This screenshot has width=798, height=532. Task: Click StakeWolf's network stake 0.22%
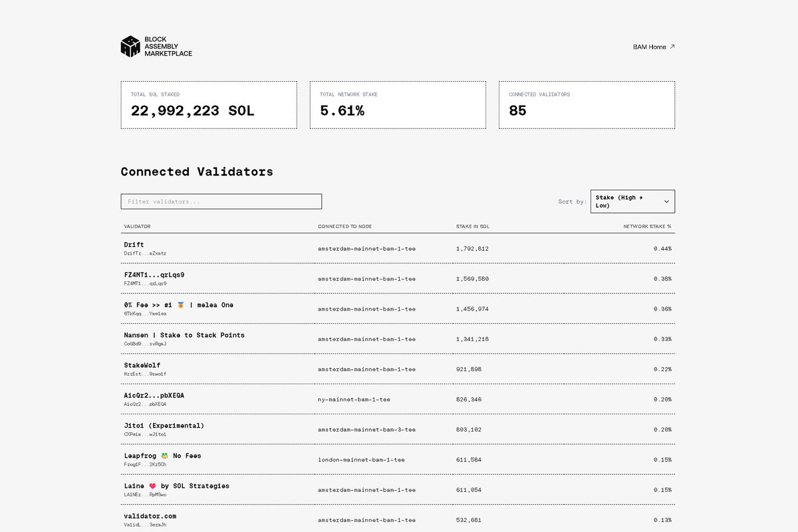[662, 369]
